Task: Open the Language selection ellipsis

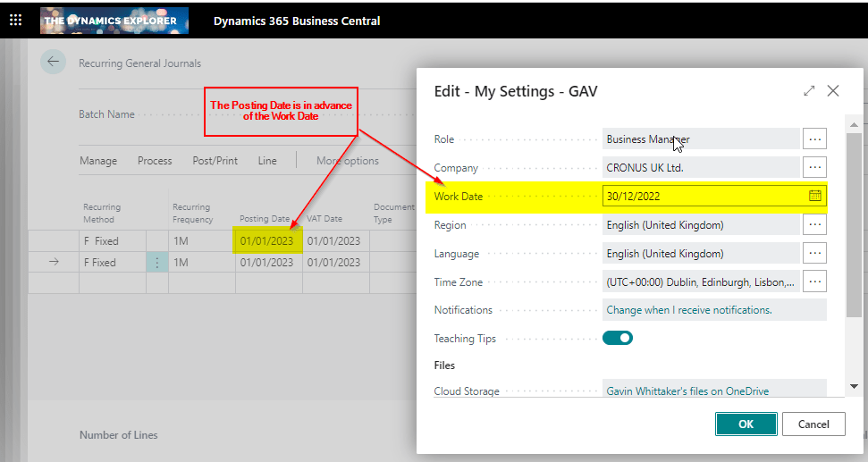Action: coord(814,253)
